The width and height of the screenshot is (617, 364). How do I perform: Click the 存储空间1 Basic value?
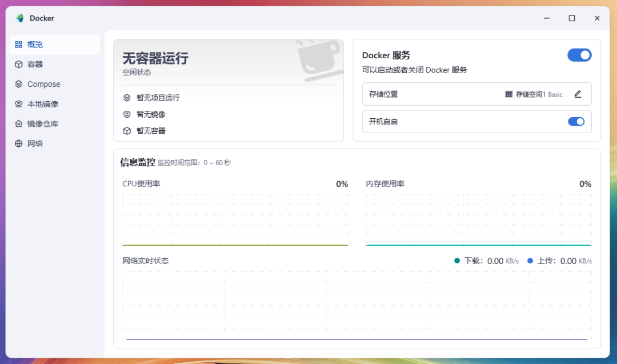[x=539, y=94]
